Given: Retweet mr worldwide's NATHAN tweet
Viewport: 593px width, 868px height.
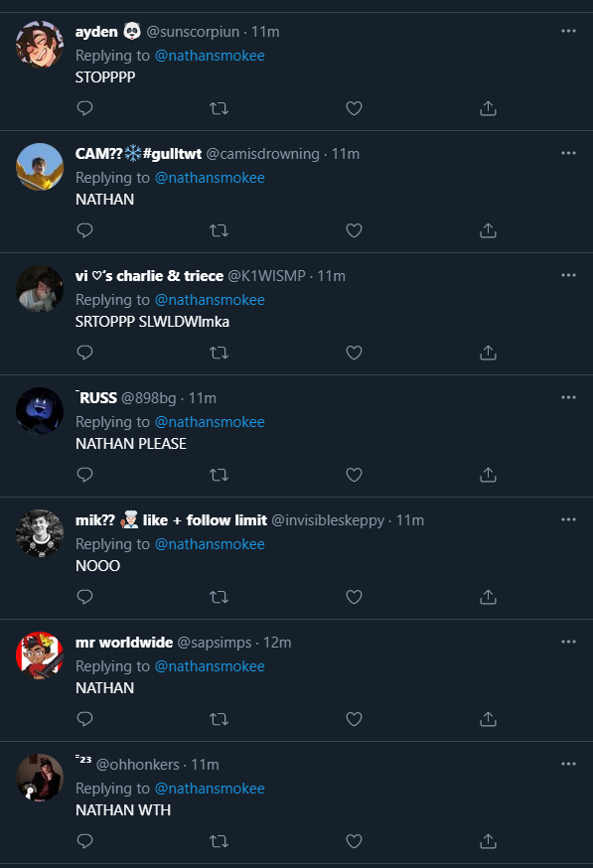Looking at the screenshot, I should (x=220, y=719).
